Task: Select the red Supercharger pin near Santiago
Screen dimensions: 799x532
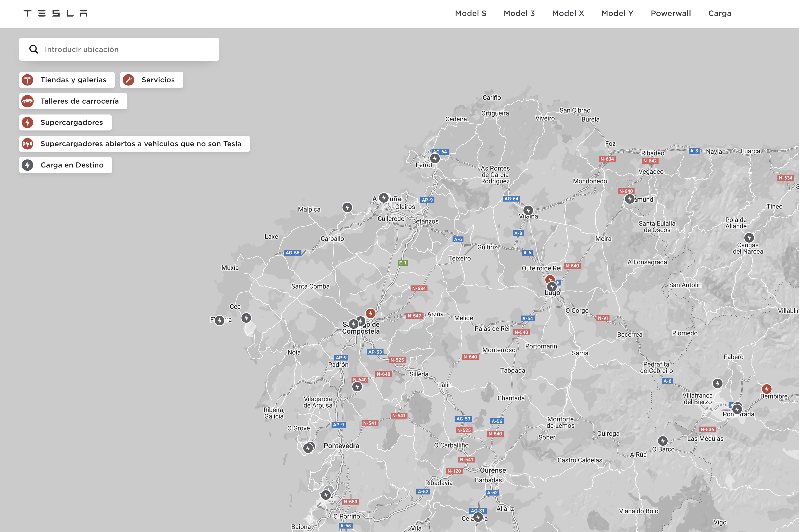Action: point(371,313)
